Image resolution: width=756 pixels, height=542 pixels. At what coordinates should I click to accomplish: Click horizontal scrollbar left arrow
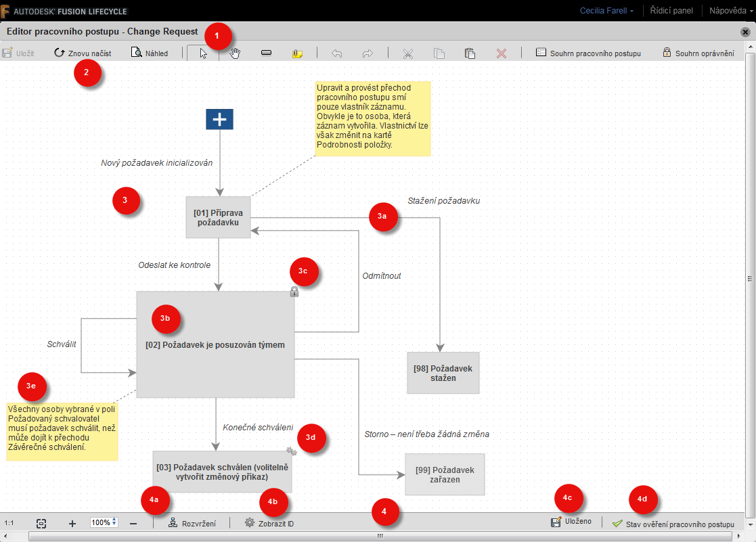[x=5, y=536]
